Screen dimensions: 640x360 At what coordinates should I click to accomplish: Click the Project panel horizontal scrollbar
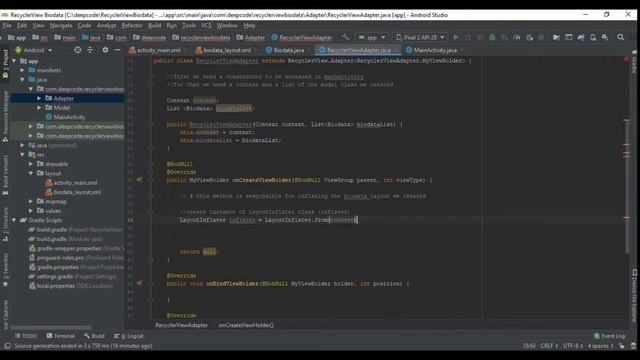(51, 327)
